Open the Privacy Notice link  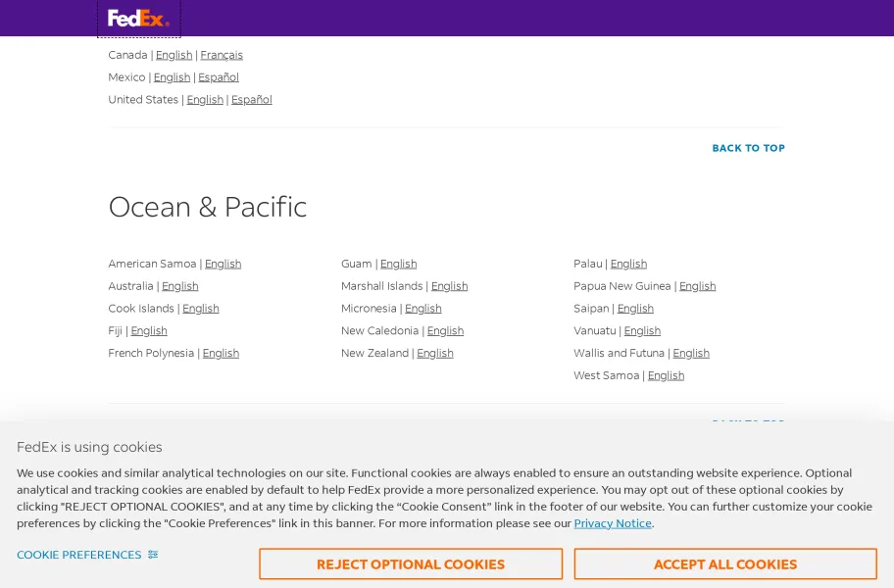613,523
